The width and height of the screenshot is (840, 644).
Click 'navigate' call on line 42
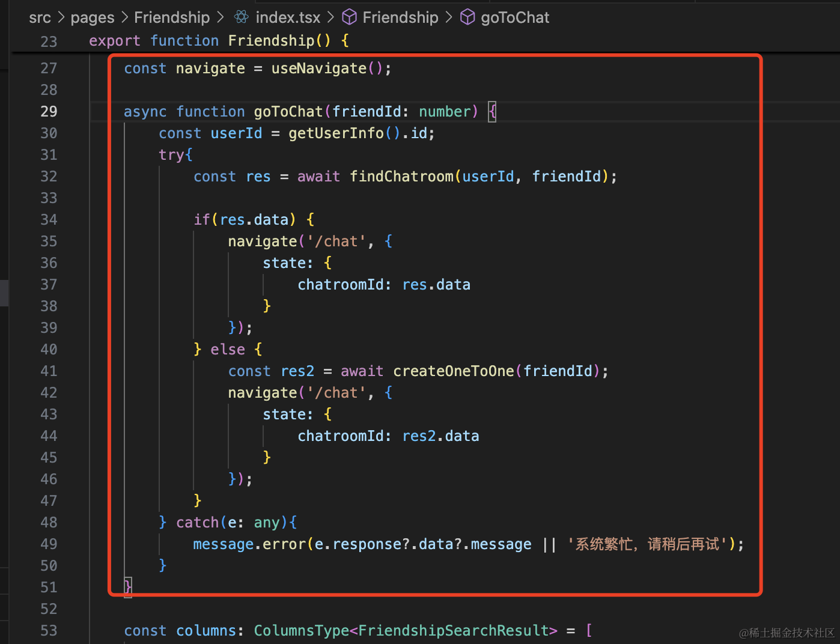click(x=263, y=393)
